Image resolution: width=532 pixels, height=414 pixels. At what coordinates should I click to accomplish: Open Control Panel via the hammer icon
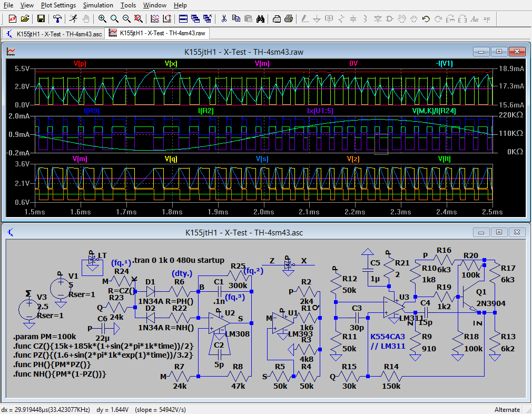click(x=57, y=18)
